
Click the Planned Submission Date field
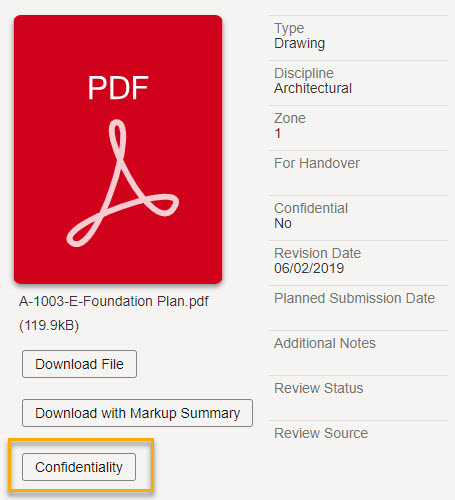[358, 308]
